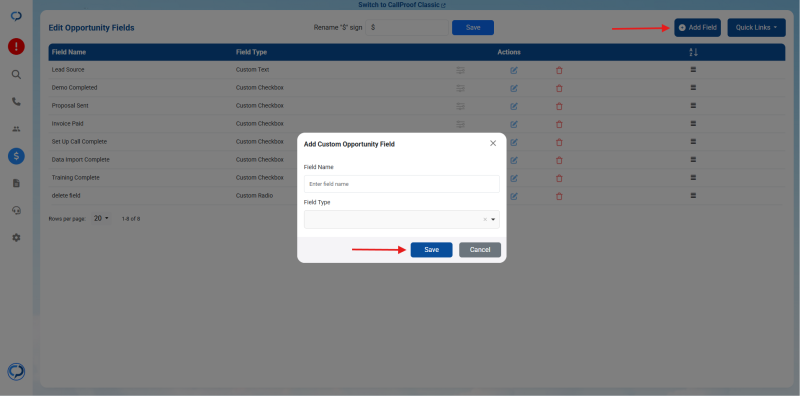
Task: Click the Field Name input box
Action: [x=402, y=184]
